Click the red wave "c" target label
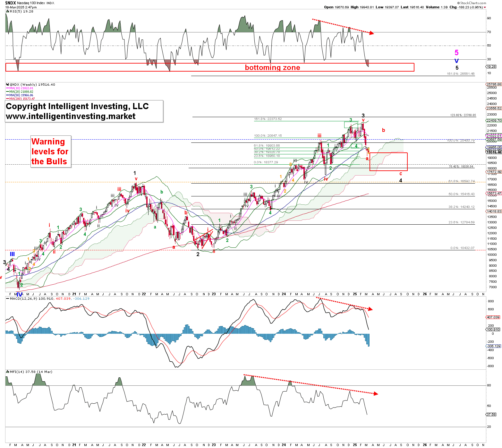The width and height of the screenshot is (502, 448). coord(401,174)
